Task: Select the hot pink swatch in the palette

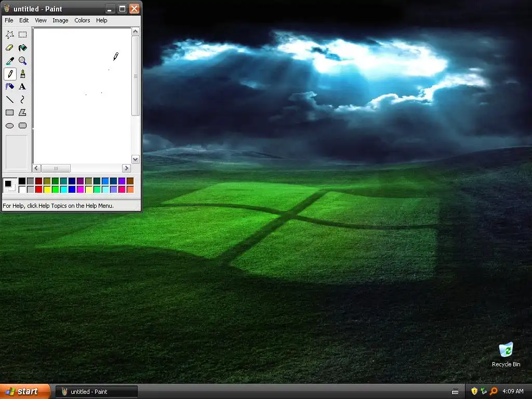Action: [122, 189]
